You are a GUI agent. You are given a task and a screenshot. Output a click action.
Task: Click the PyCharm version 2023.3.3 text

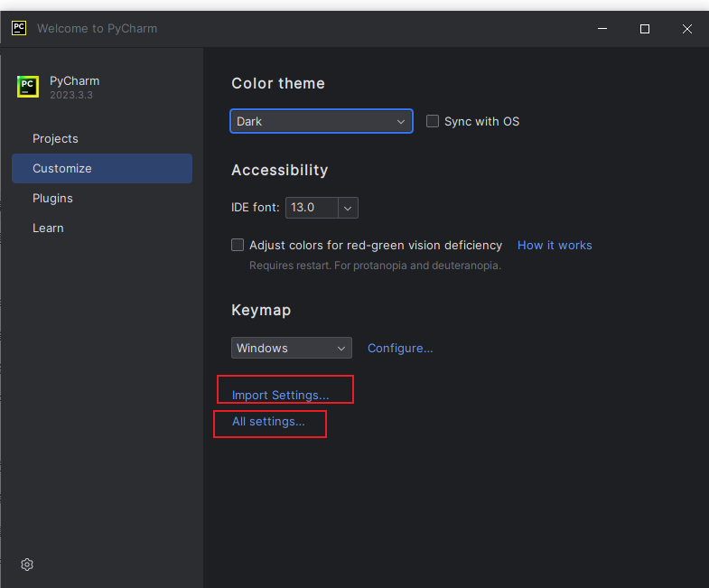pyautogui.click(x=71, y=95)
